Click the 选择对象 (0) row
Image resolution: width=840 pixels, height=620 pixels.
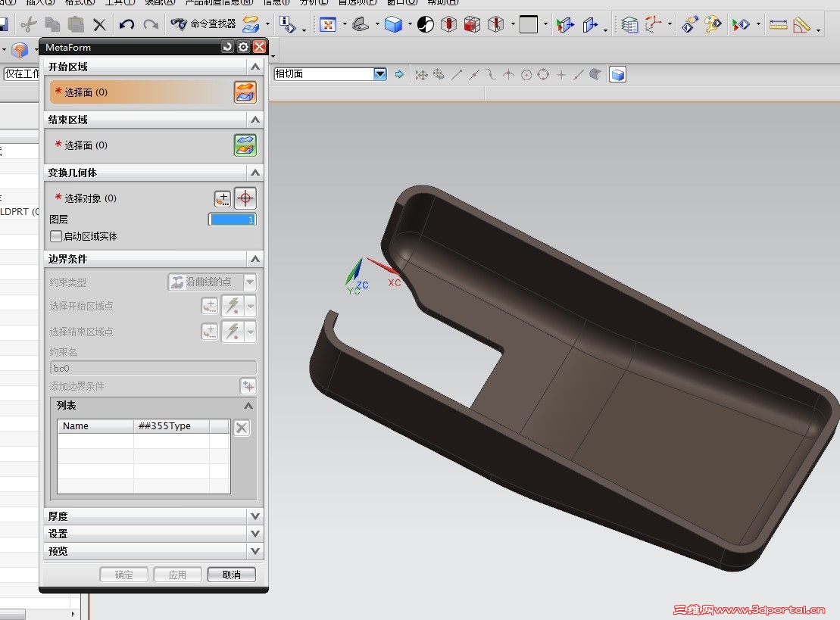131,198
